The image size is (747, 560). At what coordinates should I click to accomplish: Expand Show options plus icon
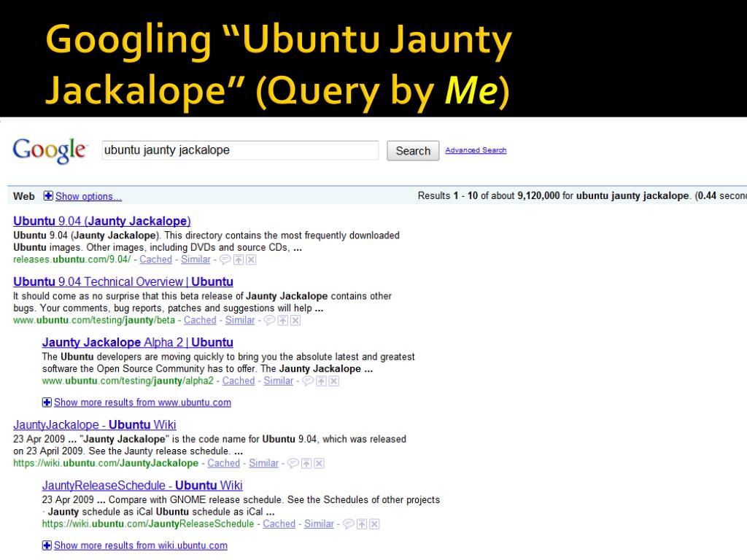click(x=48, y=195)
